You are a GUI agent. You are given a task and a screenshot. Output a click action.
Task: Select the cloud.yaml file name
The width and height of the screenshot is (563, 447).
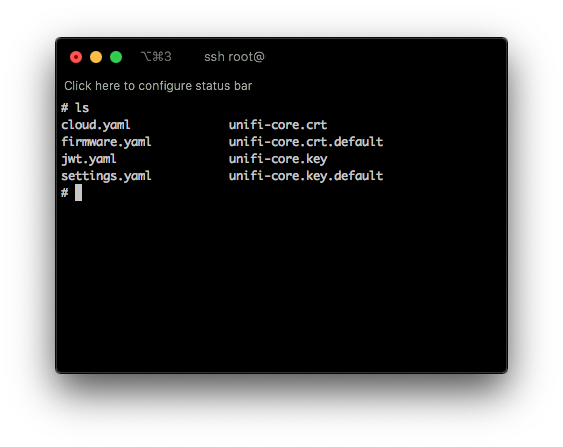96,125
